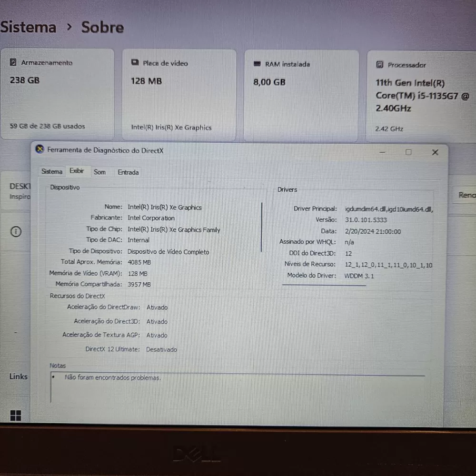Click the info circle icon in Settings

16,232
